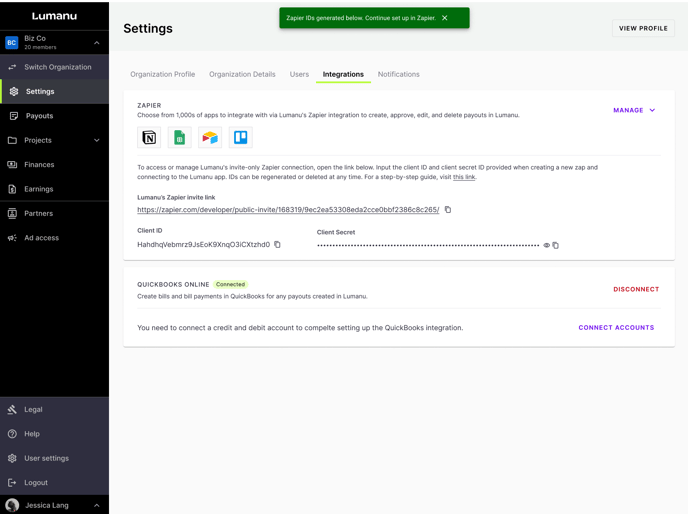Image resolution: width=688 pixels, height=514 pixels.
Task: Click the Trello app icon
Action: click(x=241, y=138)
